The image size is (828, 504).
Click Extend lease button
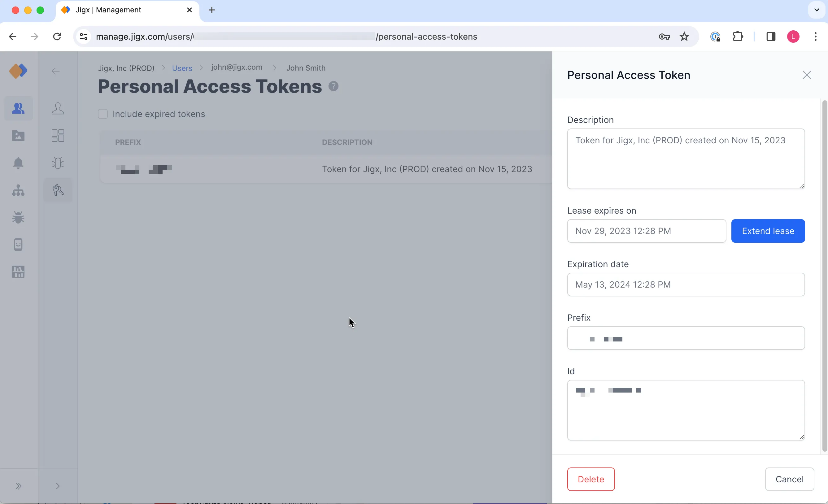point(768,231)
